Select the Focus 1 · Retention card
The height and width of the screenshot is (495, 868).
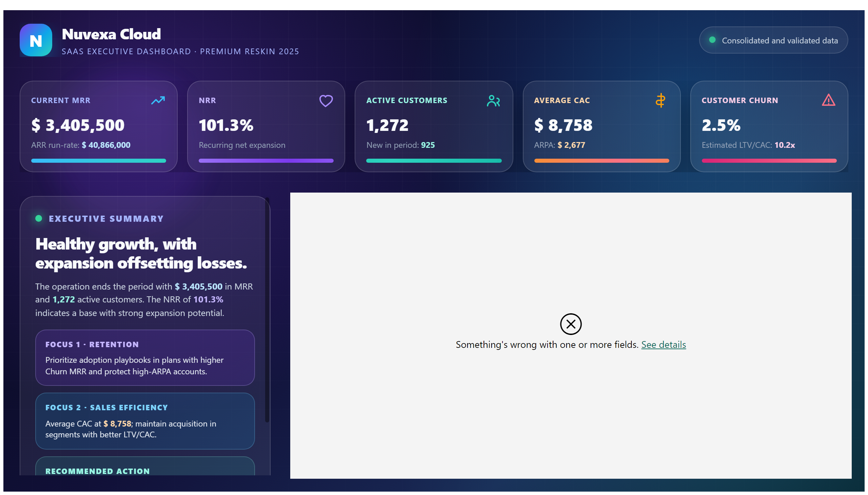pyautogui.click(x=145, y=358)
